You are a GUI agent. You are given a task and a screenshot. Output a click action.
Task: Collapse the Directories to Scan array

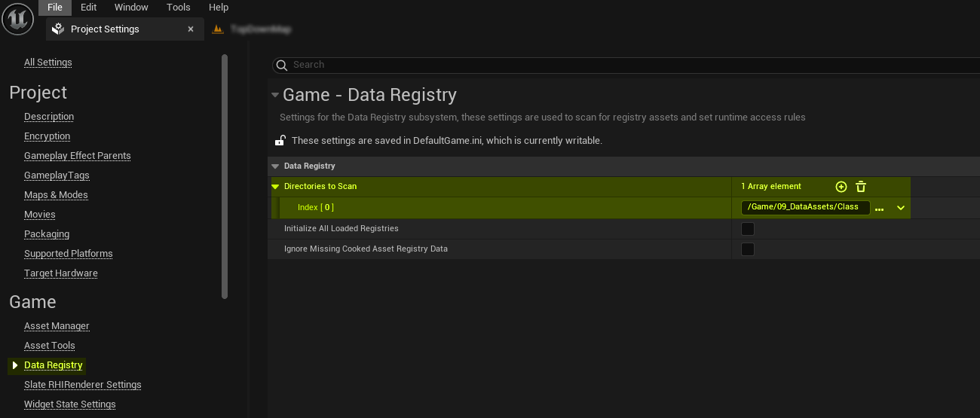(275, 187)
